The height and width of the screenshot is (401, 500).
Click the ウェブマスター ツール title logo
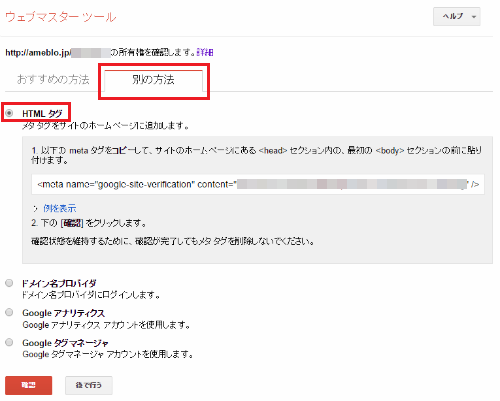click(x=61, y=17)
